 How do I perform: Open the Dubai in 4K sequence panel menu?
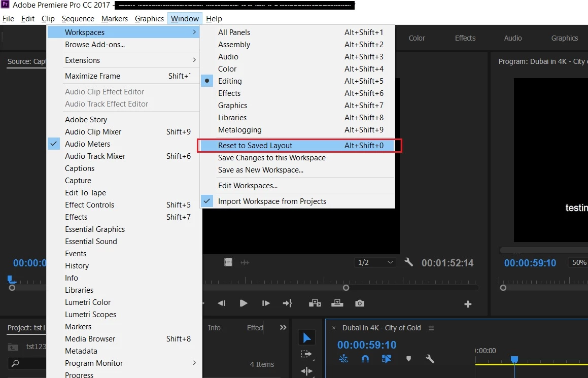(x=431, y=328)
